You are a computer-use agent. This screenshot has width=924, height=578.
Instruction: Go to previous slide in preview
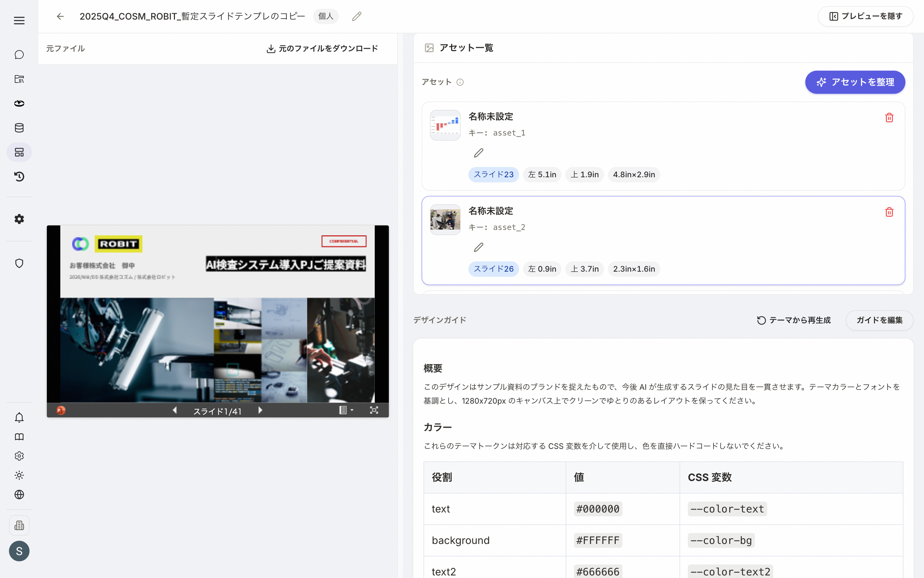[x=175, y=410]
